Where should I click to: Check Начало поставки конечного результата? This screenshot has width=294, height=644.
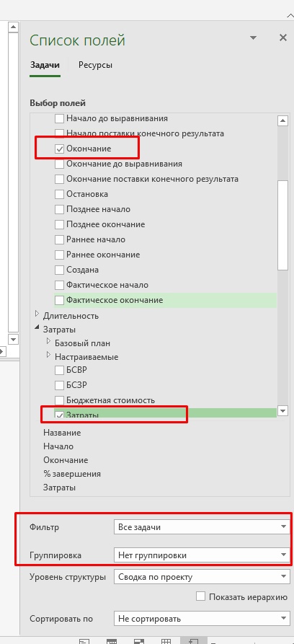click(x=60, y=133)
